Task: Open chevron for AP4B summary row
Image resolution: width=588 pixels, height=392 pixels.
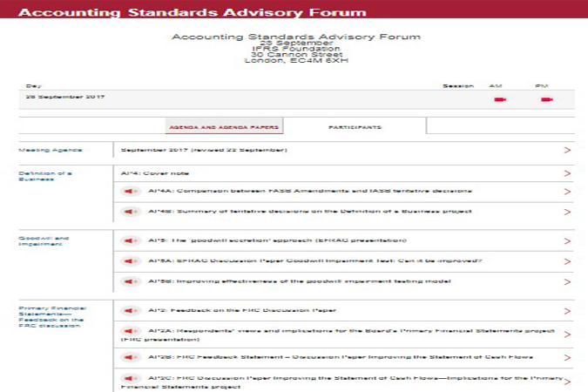Action: coord(567,212)
